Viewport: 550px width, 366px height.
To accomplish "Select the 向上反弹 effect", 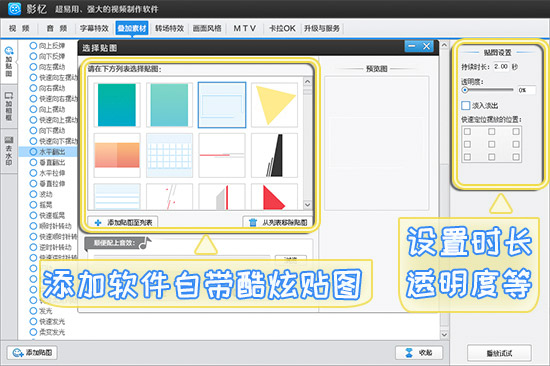I will (48, 46).
